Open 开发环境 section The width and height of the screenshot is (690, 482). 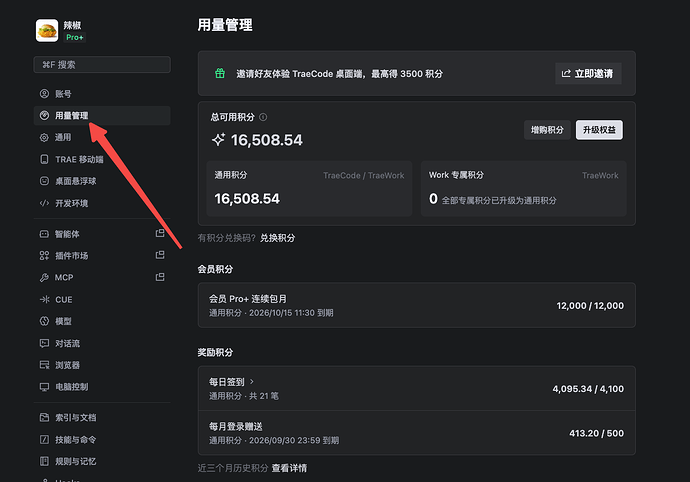point(102,203)
